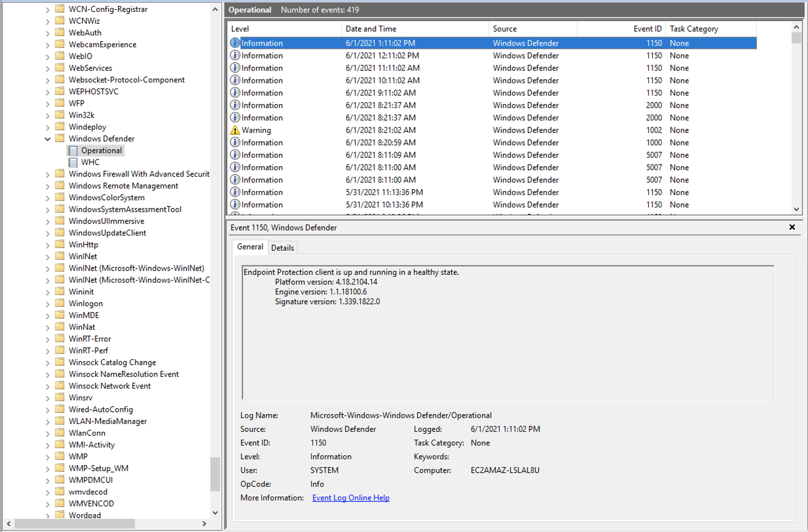Viewport: 808px width, 532px height.
Task: Close the Event 1150 preview pane
Action: click(792, 227)
